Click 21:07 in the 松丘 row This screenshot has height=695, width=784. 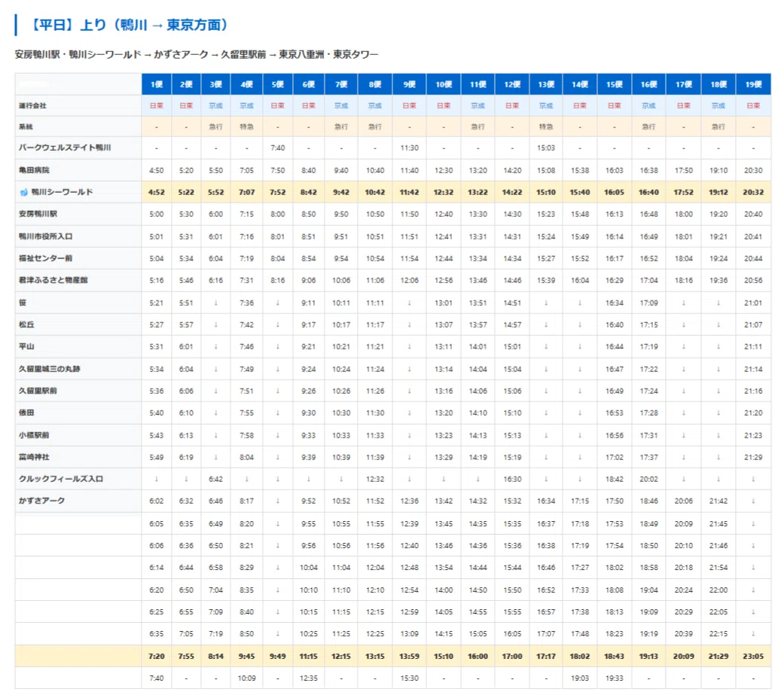(x=753, y=325)
